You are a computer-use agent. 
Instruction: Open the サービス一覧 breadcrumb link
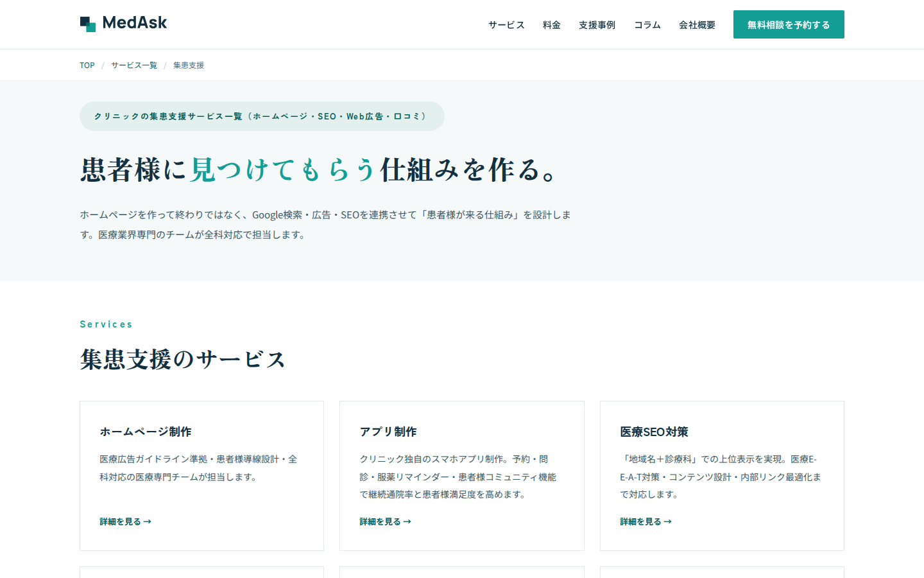click(134, 66)
